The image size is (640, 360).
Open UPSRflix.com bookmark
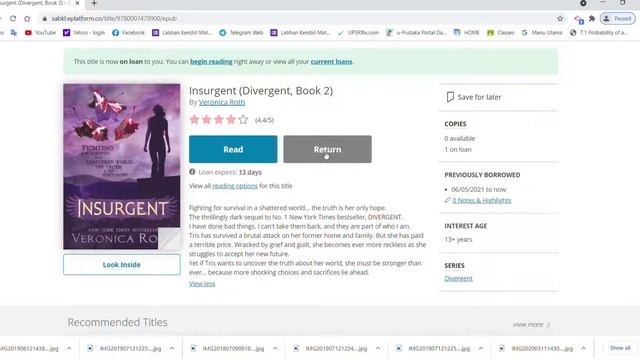(358, 33)
